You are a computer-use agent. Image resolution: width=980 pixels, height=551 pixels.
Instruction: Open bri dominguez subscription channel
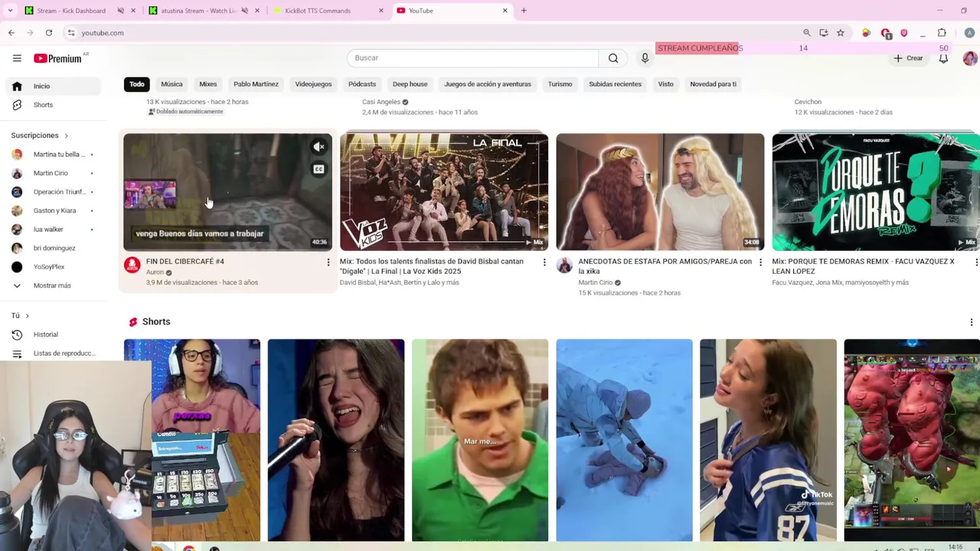pos(52,248)
